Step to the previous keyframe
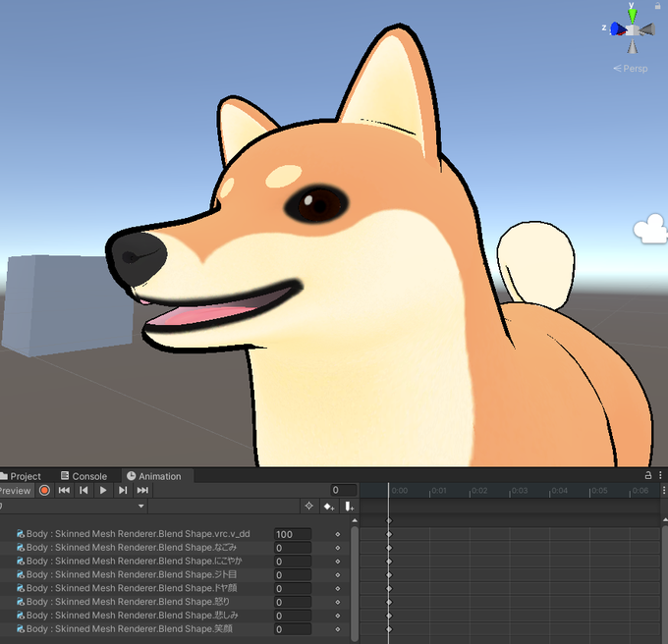The width and height of the screenshot is (668, 644). (83, 490)
